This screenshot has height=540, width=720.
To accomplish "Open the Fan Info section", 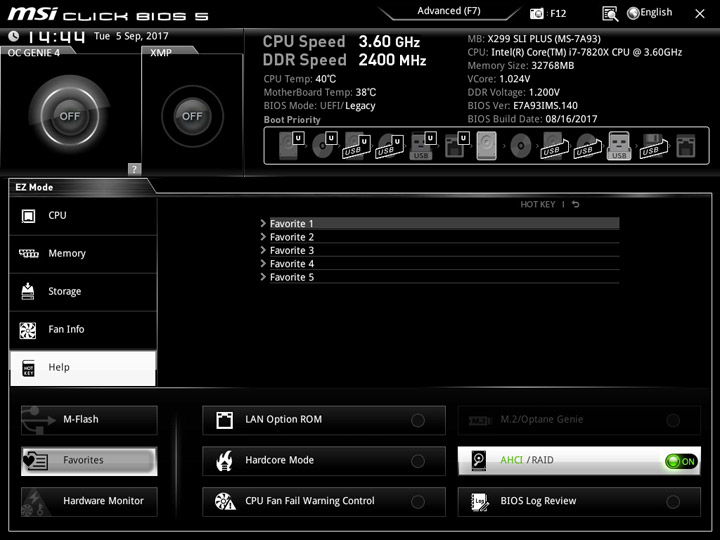I will tap(83, 330).
